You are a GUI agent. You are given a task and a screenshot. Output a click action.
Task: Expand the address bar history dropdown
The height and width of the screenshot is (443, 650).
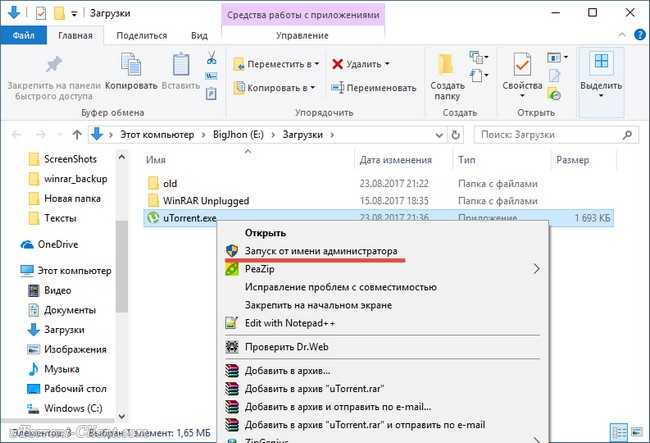coord(439,135)
